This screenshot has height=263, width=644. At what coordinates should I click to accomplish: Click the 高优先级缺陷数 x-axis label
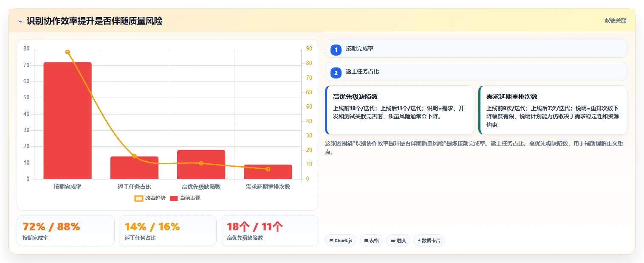201,187
